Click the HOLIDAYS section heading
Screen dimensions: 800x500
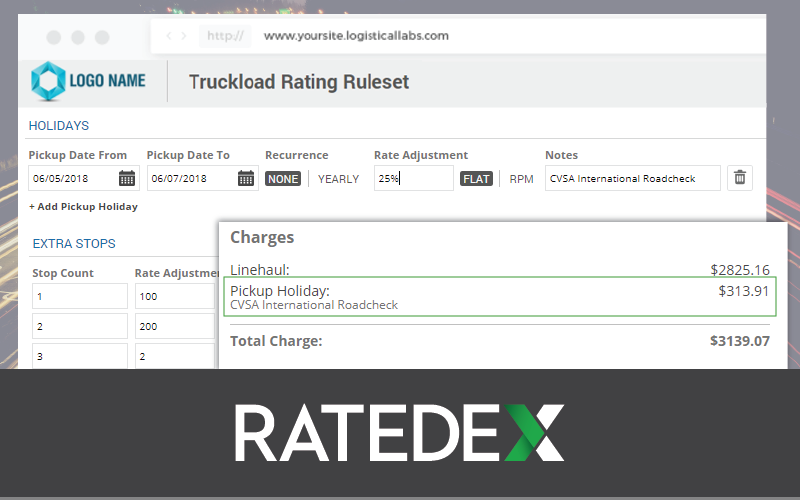pos(59,126)
